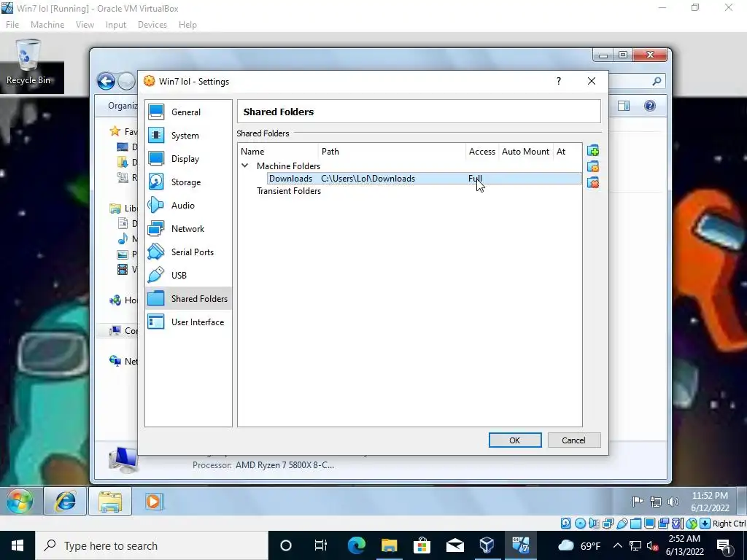The height and width of the screenshot is (560, 747).
Task: Click the mouse integration status icon
Action: (x=692, y=524)
